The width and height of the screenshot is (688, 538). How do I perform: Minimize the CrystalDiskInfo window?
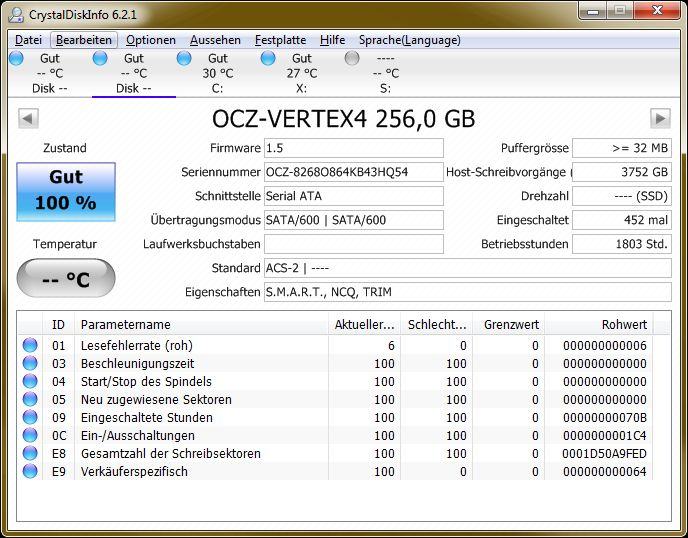(593, 11)
